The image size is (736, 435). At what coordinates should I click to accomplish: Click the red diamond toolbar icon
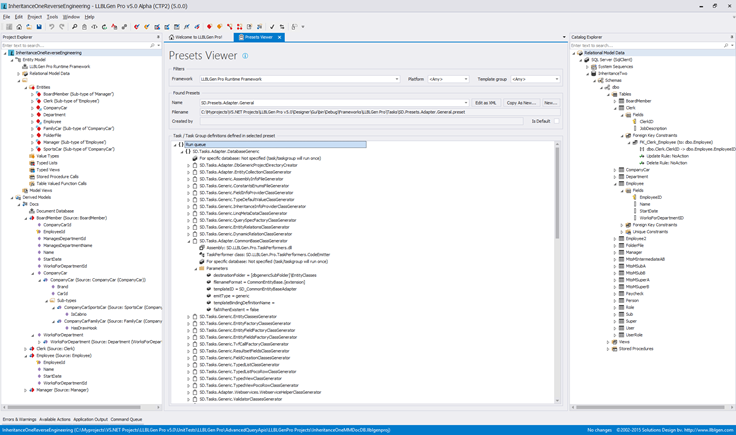[209, 27]
